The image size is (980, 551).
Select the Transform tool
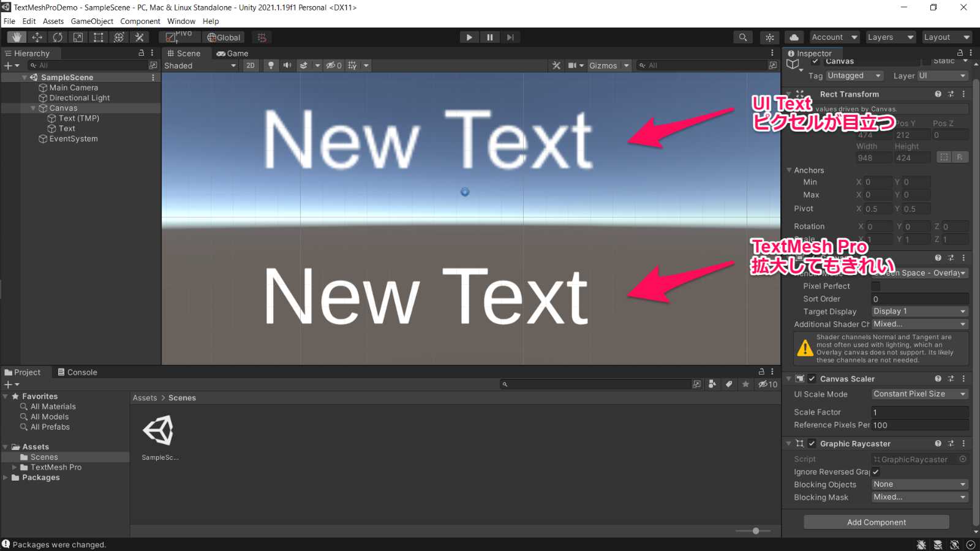point(119,37)
